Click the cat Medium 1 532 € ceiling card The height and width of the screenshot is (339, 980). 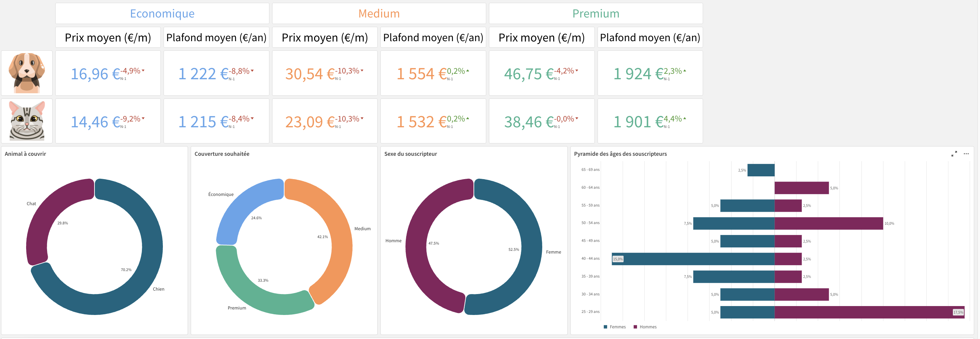(x=433, y=121)
